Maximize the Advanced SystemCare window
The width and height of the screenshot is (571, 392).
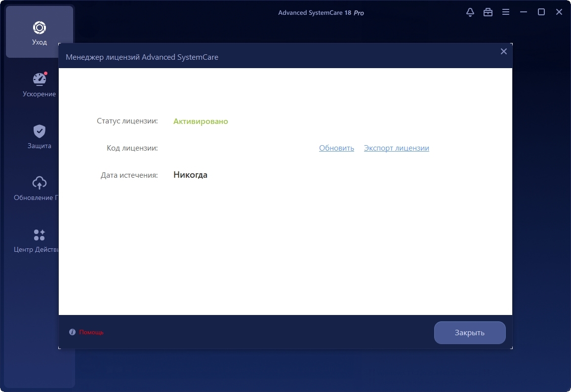coord(541,12)
